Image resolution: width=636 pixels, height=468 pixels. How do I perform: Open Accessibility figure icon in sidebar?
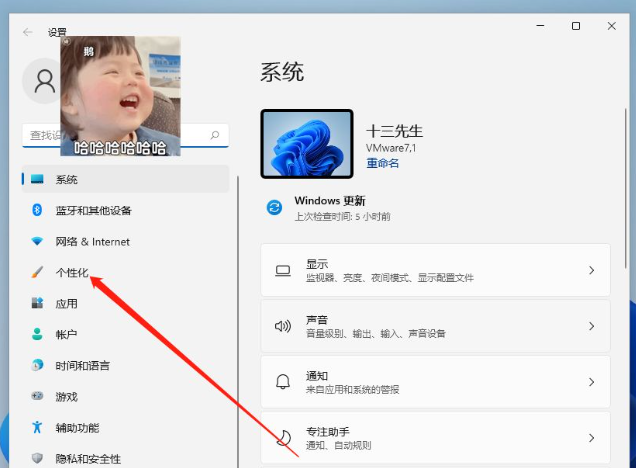38,427
